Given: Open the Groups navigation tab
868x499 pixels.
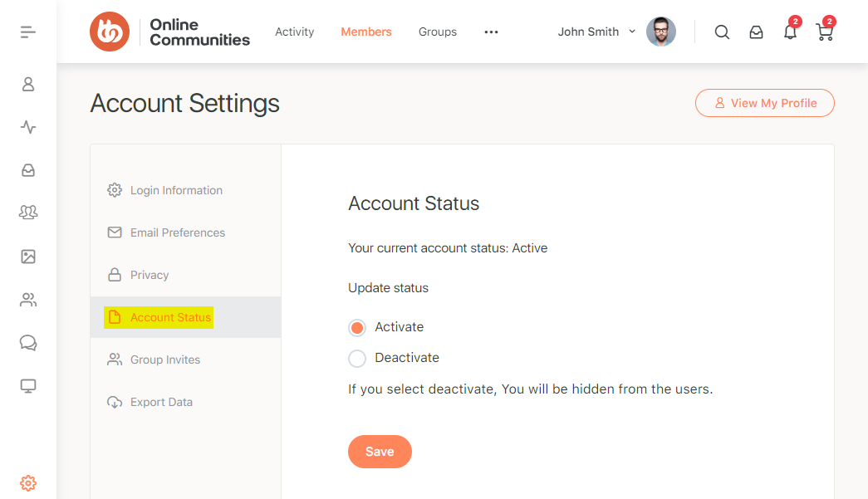Looking at the screenshot, I should tap(438, 32).
